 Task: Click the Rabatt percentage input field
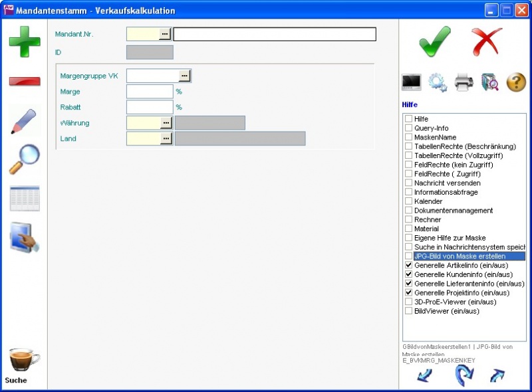click(x=150, y=107)
